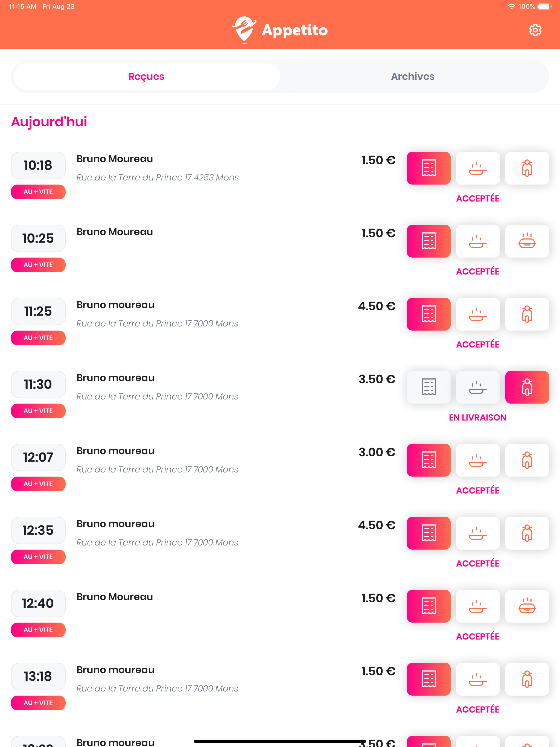Tap the receipt icon for 13:18 order
The width and height of the screenshot is (560, 747).
pyautogui.click(x=428, y=679)
